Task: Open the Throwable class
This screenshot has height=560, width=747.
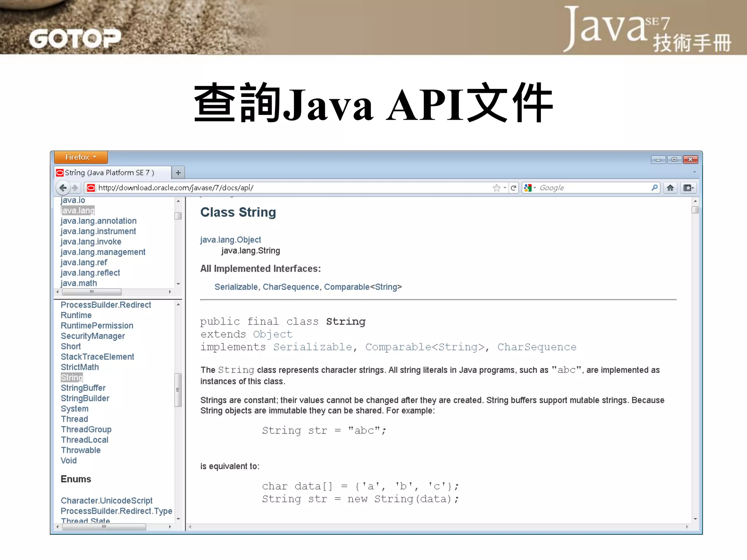Action: (x=81, y=450)
